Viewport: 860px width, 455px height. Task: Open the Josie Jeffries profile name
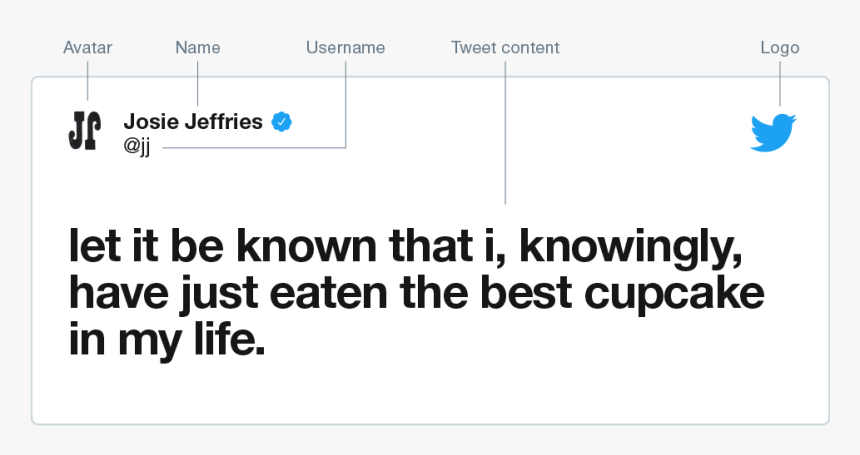point(193,122)
